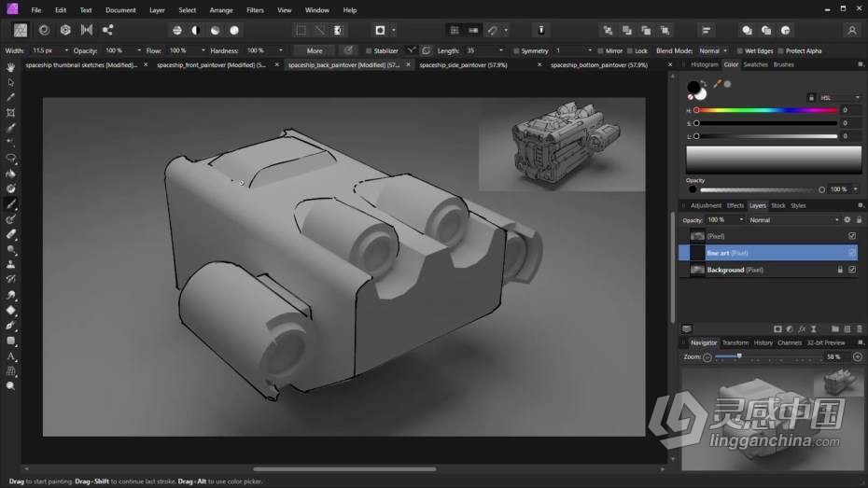Select the Zoom magnifier tool

10,386
